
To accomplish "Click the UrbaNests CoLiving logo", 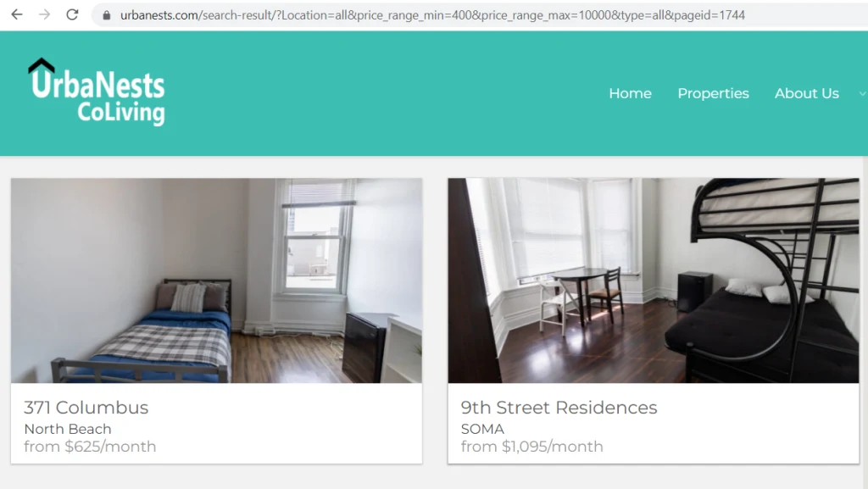I will [97, 92].
